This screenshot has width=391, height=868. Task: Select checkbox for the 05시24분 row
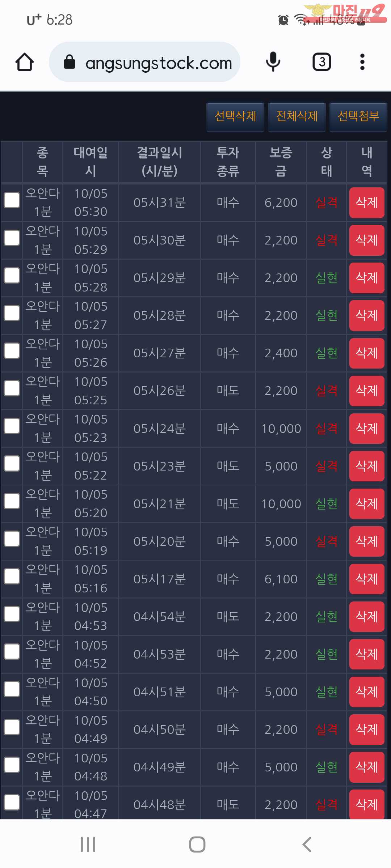click(x=12, y=426)
